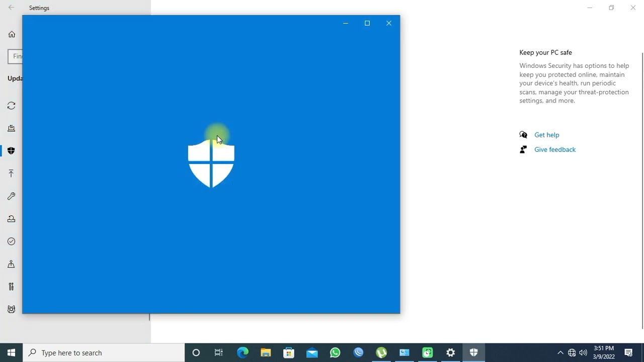
Task: Minimize the Settings window
Action: click(x=590, y=8)
